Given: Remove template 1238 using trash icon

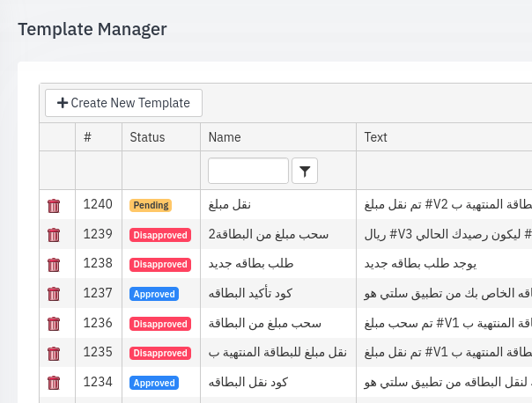Looking at the screenshot, I should (54, 265).
